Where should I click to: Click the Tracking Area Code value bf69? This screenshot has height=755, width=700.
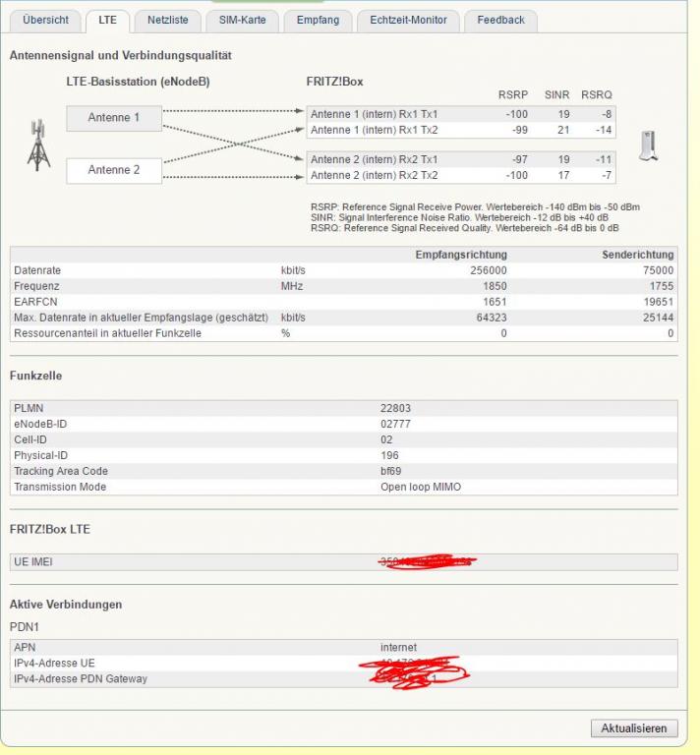[x=390, y=472]
